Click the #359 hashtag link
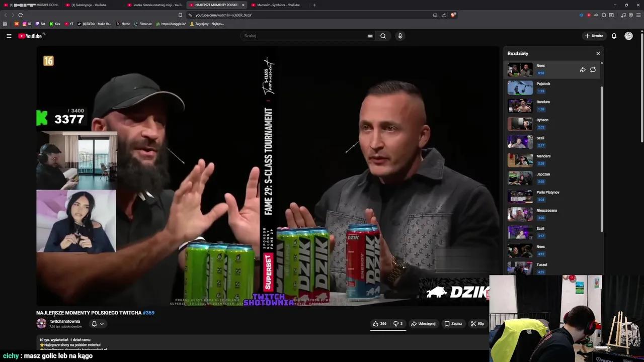 click(148, 313)
